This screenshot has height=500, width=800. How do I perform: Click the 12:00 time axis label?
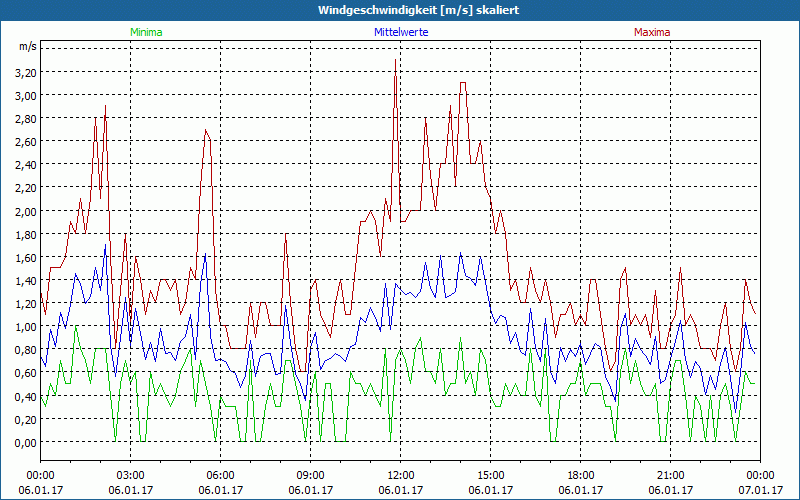pyautogui.click(x=401, y=476)
